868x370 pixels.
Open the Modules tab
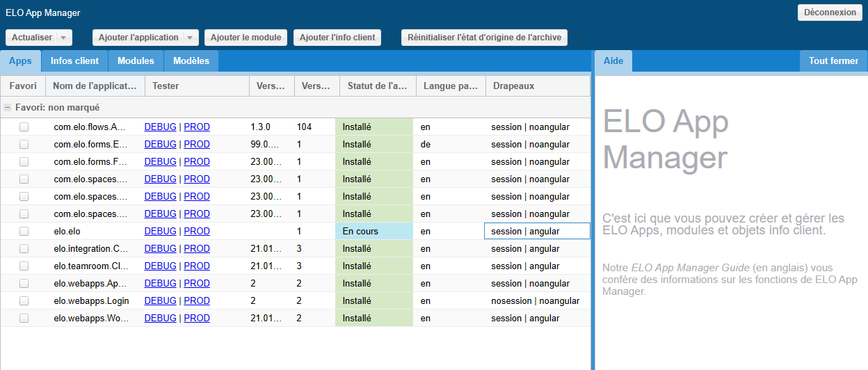point(136,61)
